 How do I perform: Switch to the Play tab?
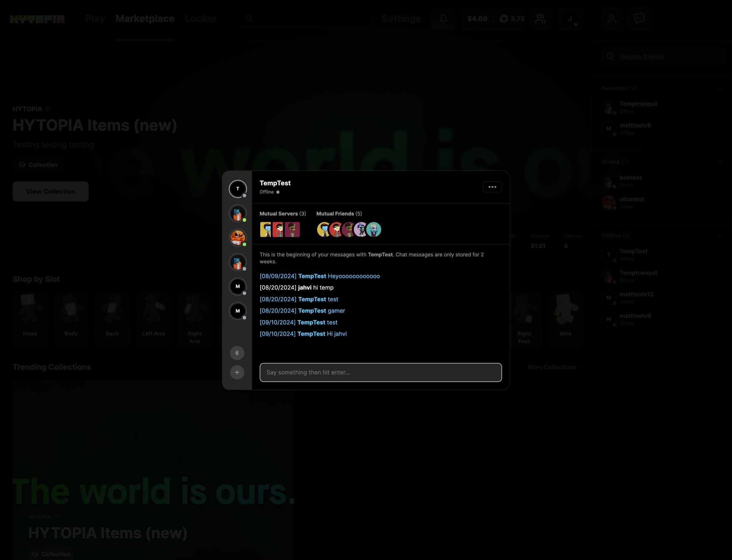coord(95,19)
